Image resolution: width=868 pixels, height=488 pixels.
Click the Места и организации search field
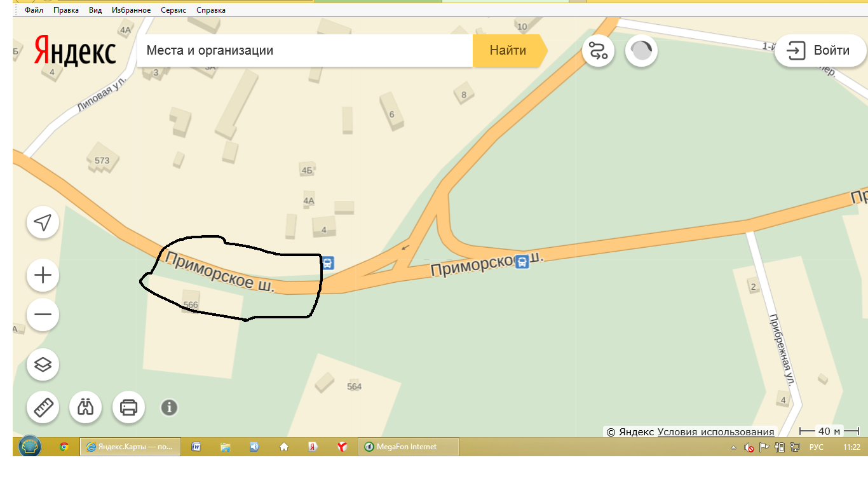click(305, 51)
